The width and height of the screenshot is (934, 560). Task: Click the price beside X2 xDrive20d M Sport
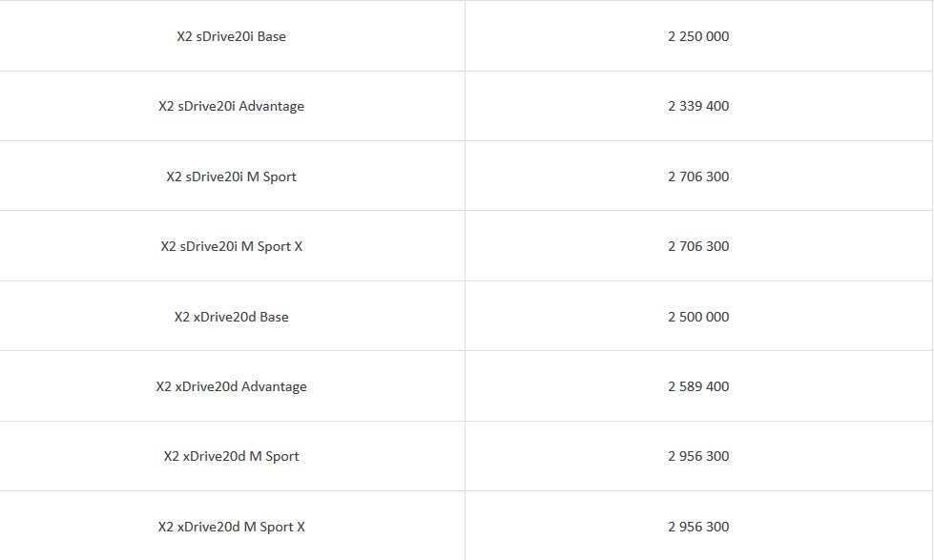click(x=698, y=456)
